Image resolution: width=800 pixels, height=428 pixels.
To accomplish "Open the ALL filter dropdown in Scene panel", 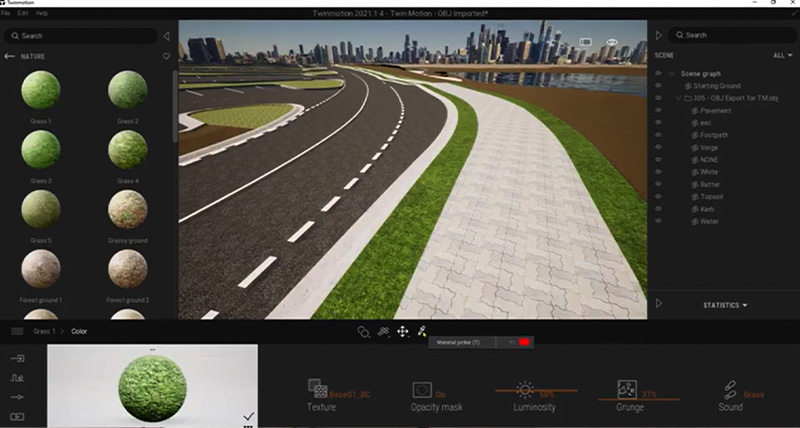I will coord(783,56).
